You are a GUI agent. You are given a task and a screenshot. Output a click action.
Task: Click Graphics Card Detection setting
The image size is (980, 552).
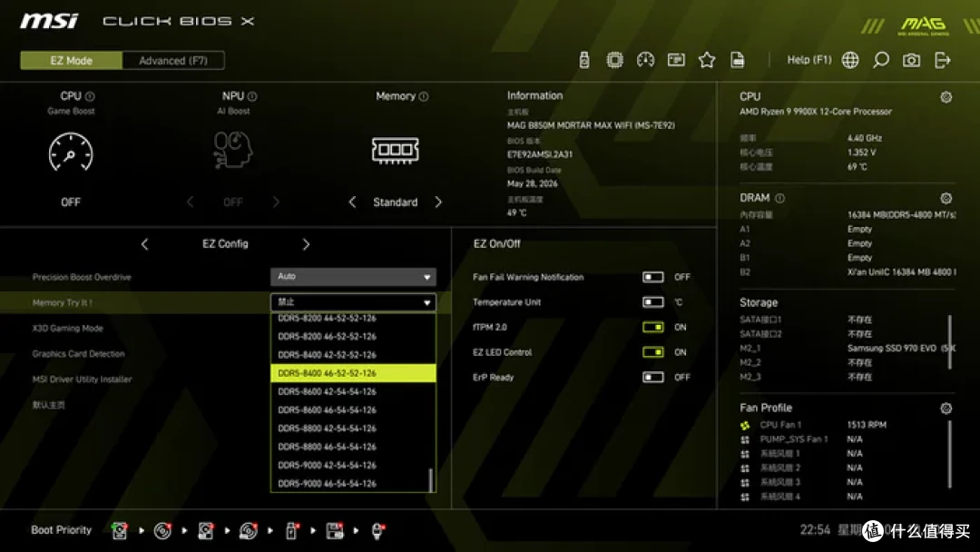click(79, 354)
